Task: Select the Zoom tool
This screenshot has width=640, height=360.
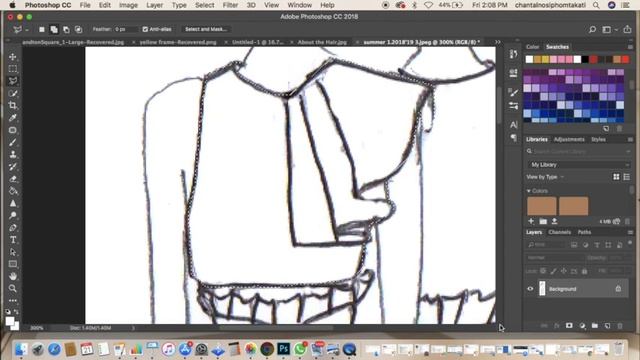Action: point(13,288)
